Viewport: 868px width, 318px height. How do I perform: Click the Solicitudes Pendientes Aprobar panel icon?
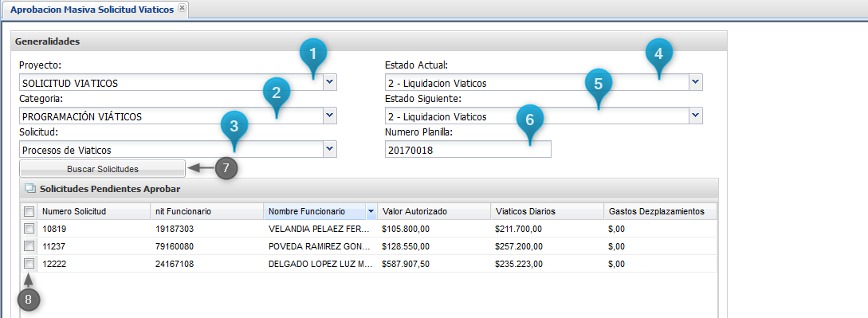point(30,189)
